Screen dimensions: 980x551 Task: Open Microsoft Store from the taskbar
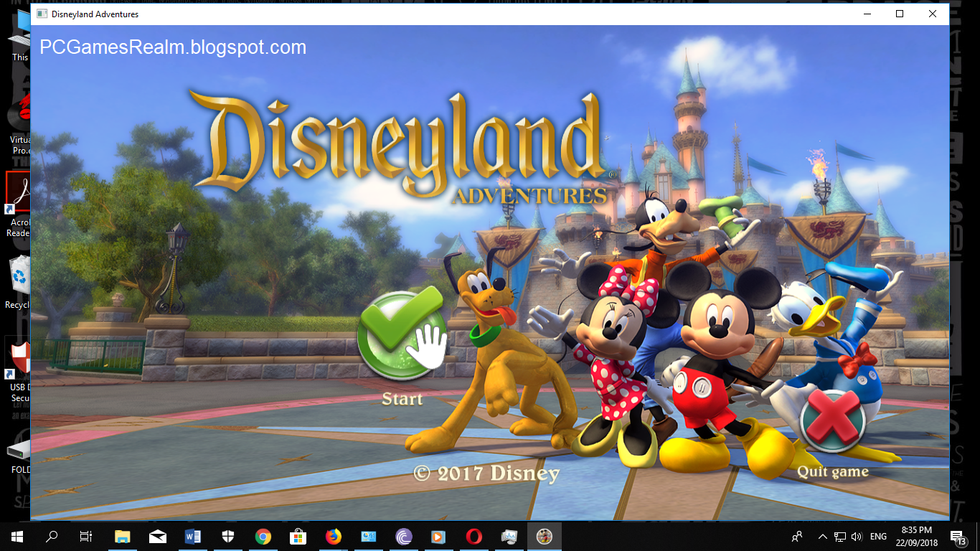point(298,536)
